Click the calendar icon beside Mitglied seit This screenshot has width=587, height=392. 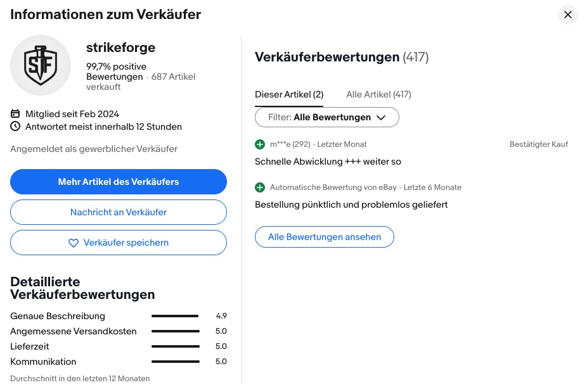click(16, 114)
